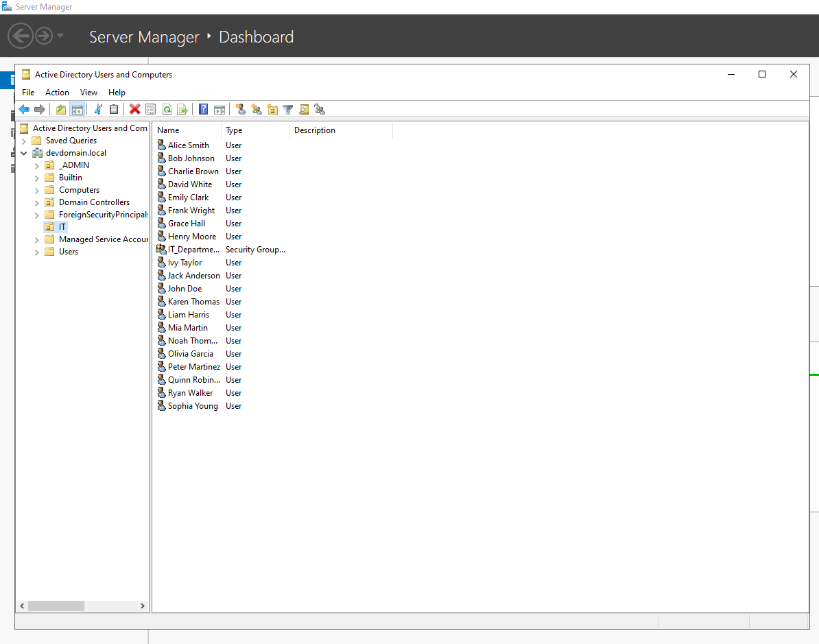This screenshot has width=819, height=644.
Task: Open the File menu
Action: [28, 93]
